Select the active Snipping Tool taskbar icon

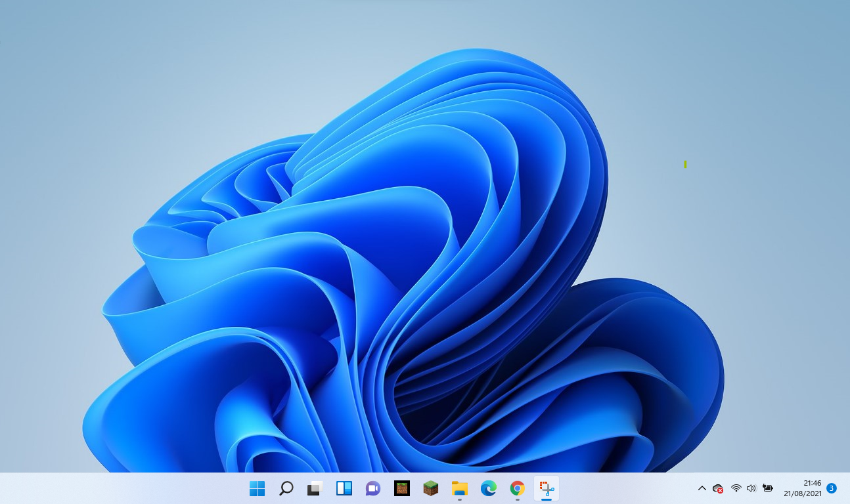pyautogui.click(x=547, y=488)
